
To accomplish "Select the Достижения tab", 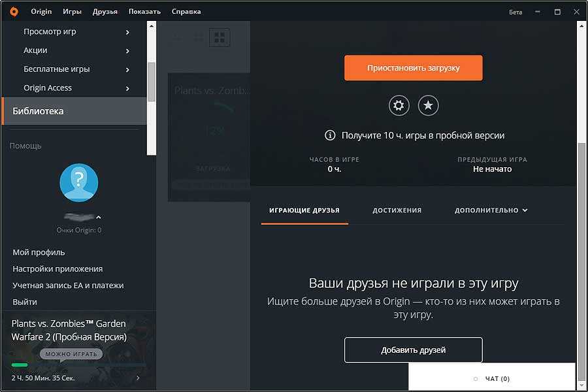I will tap(397, 210).
